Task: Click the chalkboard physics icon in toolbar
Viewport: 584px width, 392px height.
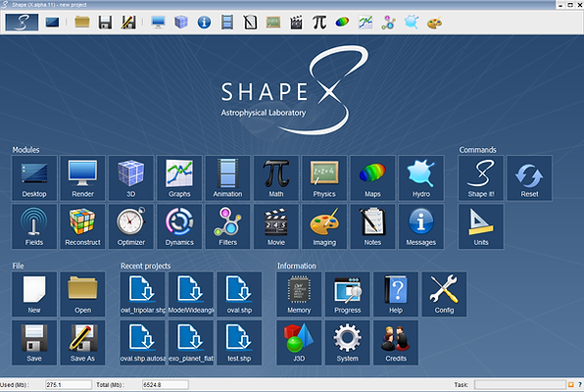Action: 273,23
